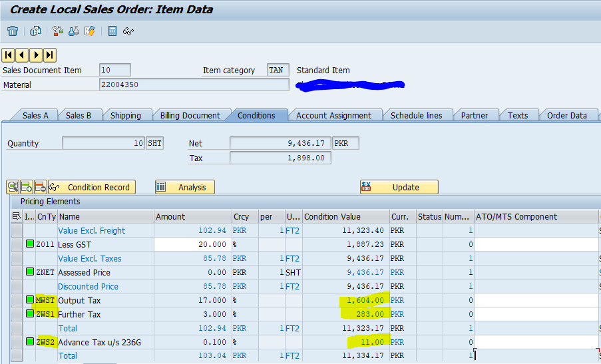601x364 pixels.
Task: Click the delete row icon above pricing table
Action: (40, 187)
